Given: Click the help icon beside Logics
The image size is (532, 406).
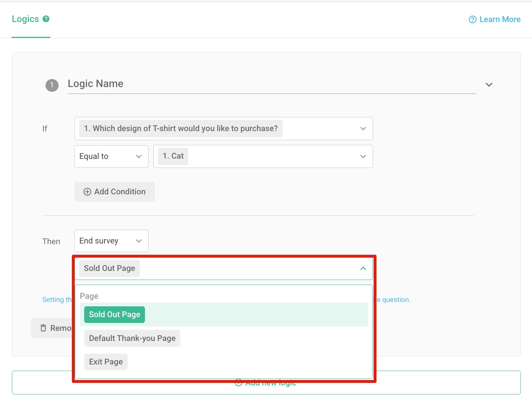Looking at the screenshot, I should click(46, 19).
